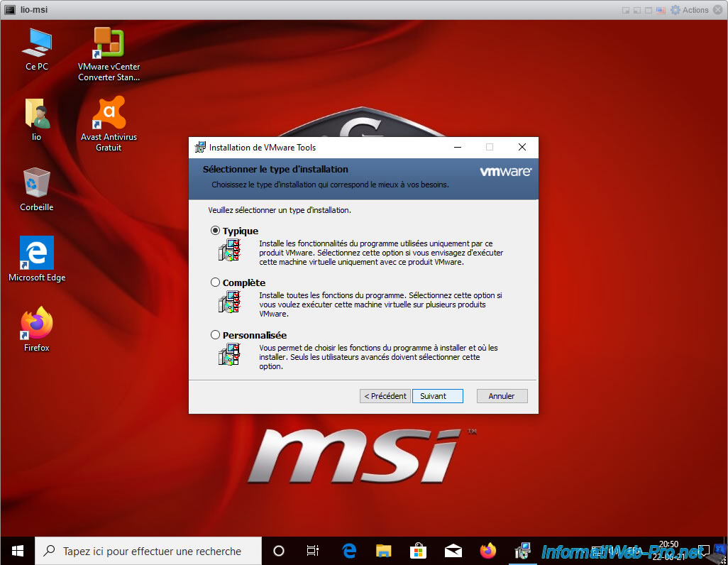728x565 pixels.
Task: Select the Personnalisée installation radio button
Action: [215, 334]
